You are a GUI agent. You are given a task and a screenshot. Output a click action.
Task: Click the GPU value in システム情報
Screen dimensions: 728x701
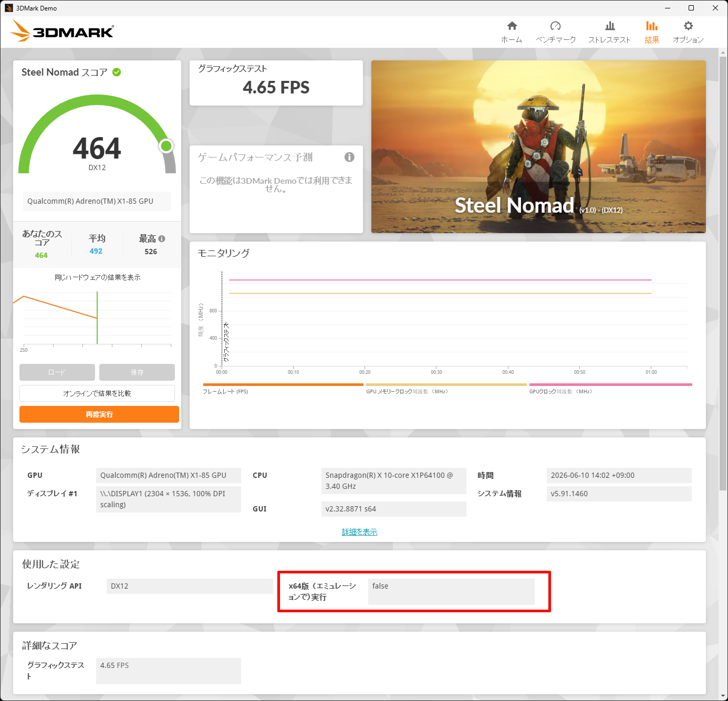(x=168, y=475)
